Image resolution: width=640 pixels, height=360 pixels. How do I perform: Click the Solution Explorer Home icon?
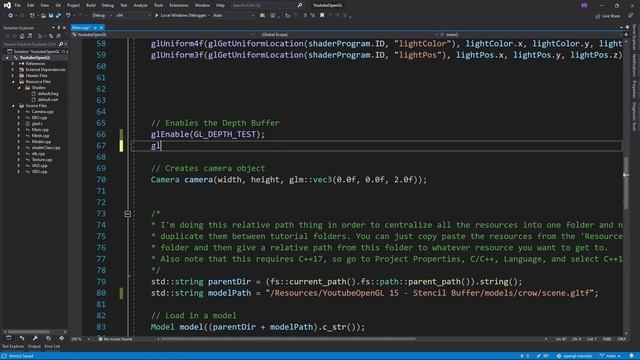coord(22,36)
